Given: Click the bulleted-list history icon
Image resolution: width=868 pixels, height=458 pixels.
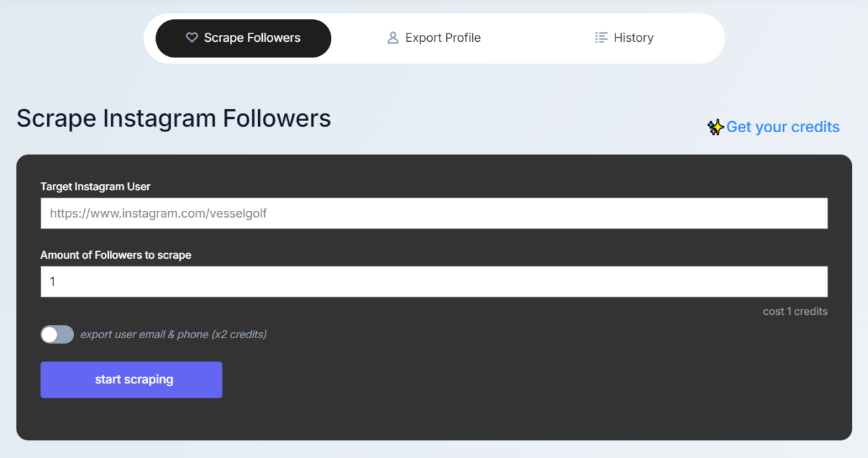Looking at the screenshot, I should 601,38.
